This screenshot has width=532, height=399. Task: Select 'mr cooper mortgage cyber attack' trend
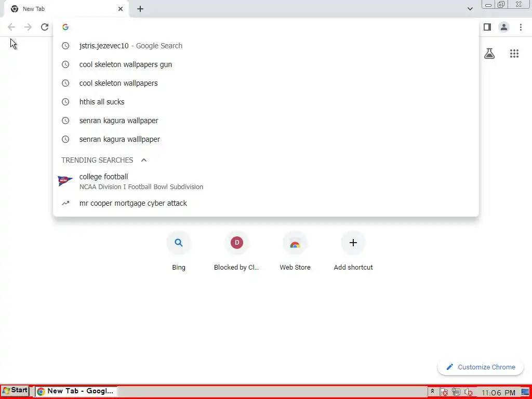266,203
